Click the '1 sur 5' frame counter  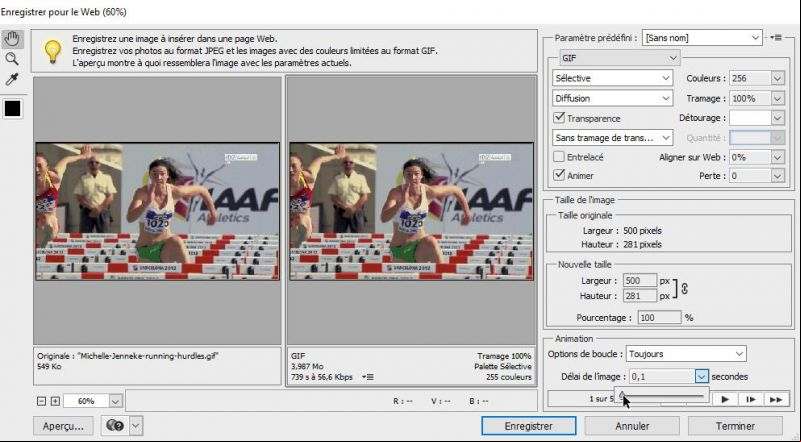(x=601, y=399)
